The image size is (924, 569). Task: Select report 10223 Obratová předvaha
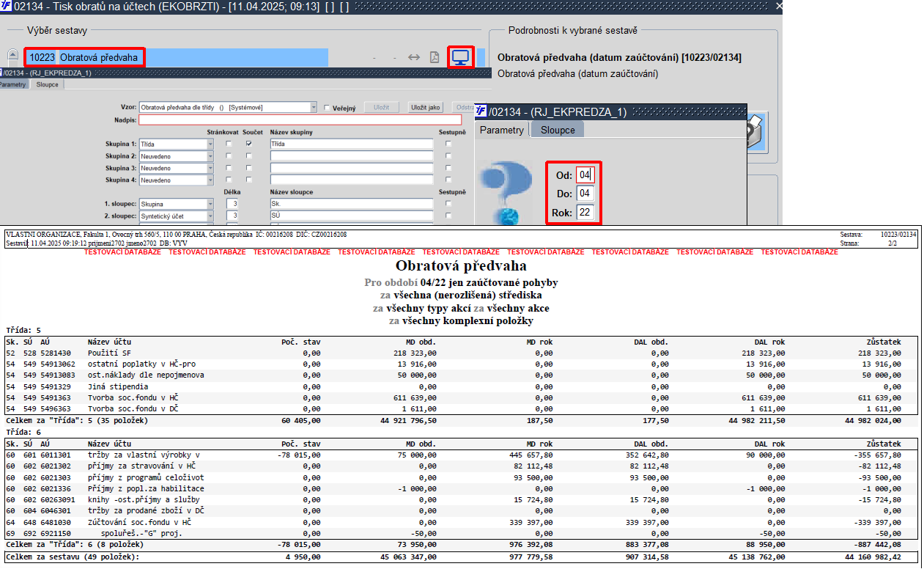click(85, 57)
